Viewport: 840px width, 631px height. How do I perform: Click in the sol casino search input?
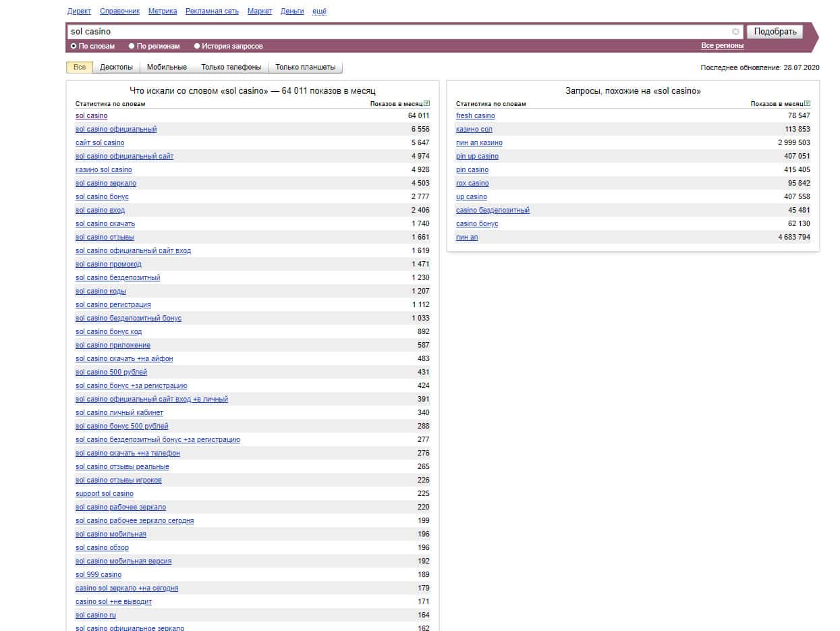coord(398,32)
